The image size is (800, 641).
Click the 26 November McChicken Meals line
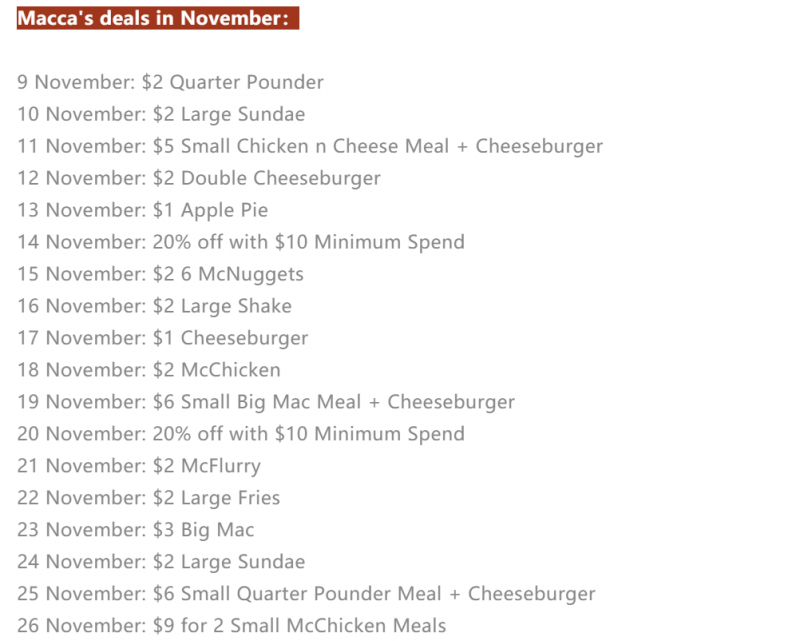(232, 626)
